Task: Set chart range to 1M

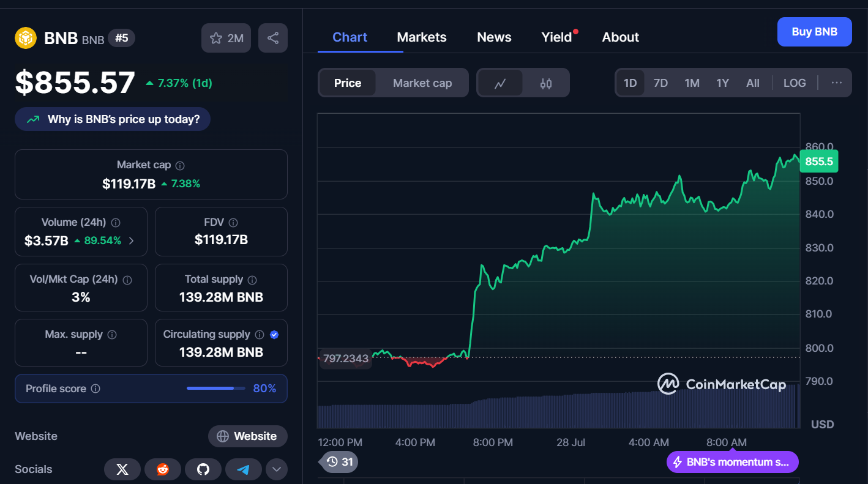Action: (692, 83)
